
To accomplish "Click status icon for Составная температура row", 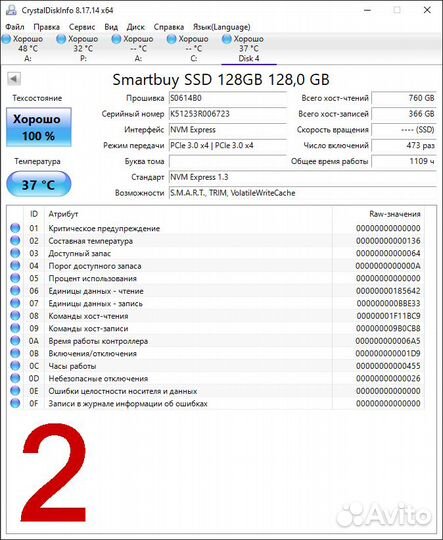I will (x=15, y=241).
